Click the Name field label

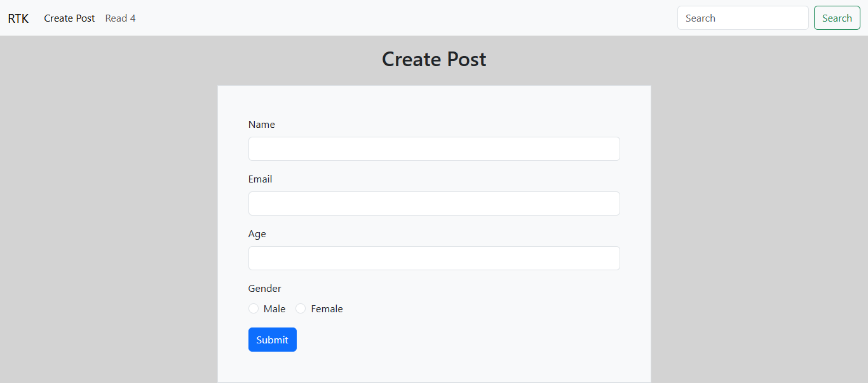[261, 125]
